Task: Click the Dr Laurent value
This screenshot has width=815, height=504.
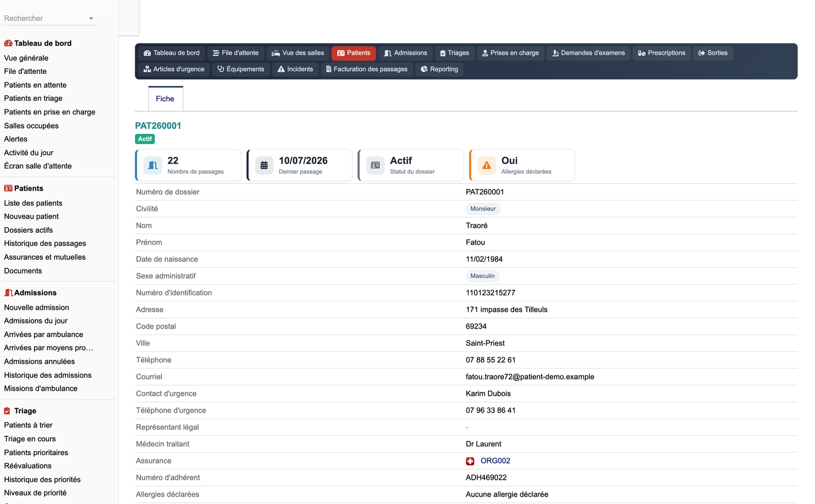Action: pyautogui.click(x=483, y=444)
